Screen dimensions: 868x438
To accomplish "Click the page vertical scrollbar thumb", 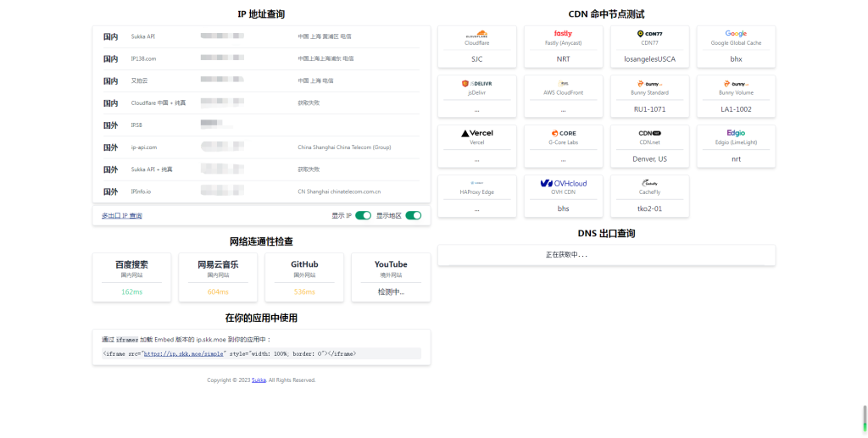I will (x=865, y=419).
